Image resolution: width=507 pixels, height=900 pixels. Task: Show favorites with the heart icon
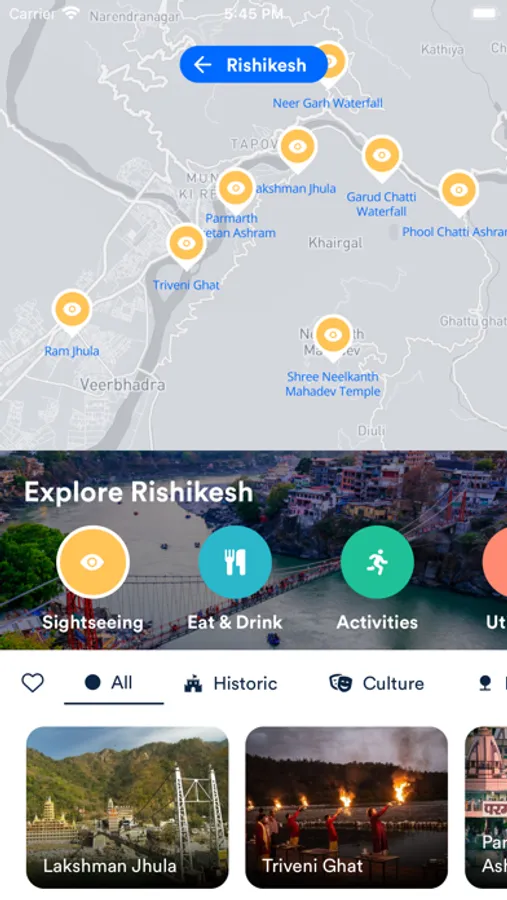[33, 683]
